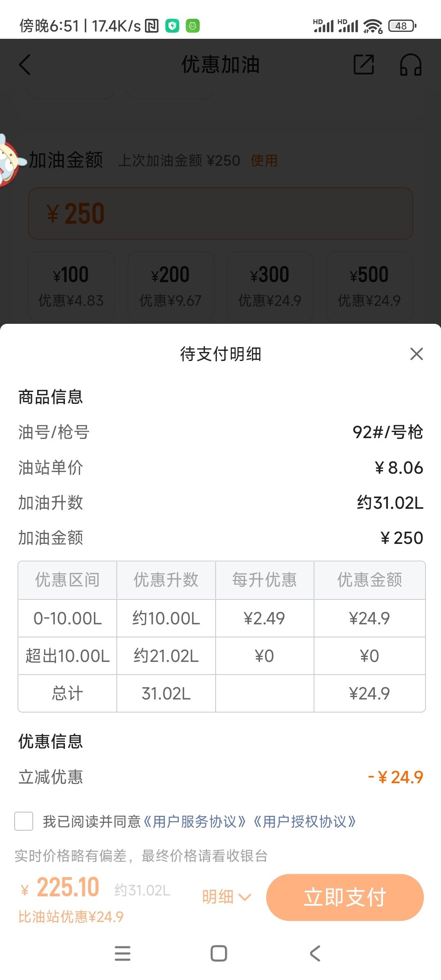Tap the battery indicator in status bar

402,26
